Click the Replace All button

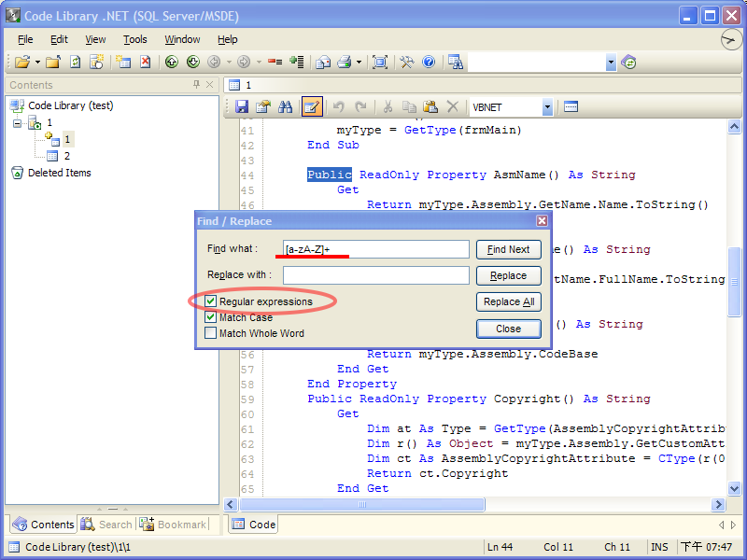508,301
